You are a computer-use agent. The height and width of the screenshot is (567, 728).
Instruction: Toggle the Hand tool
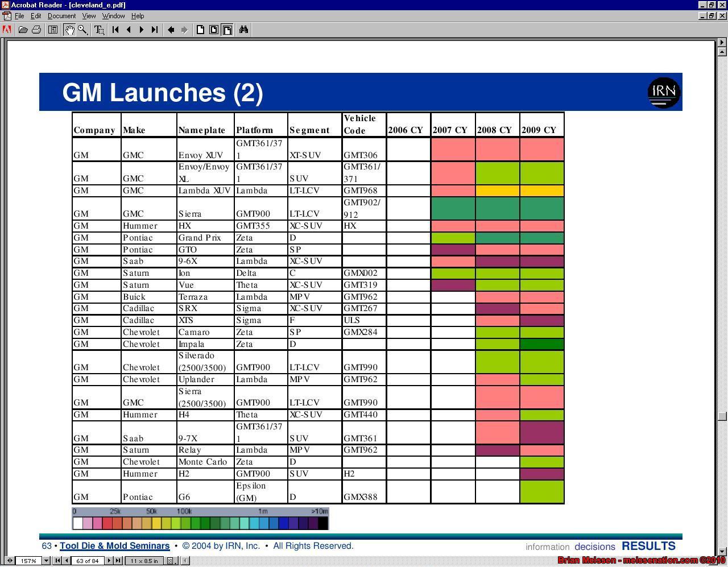tap(69, 30)
